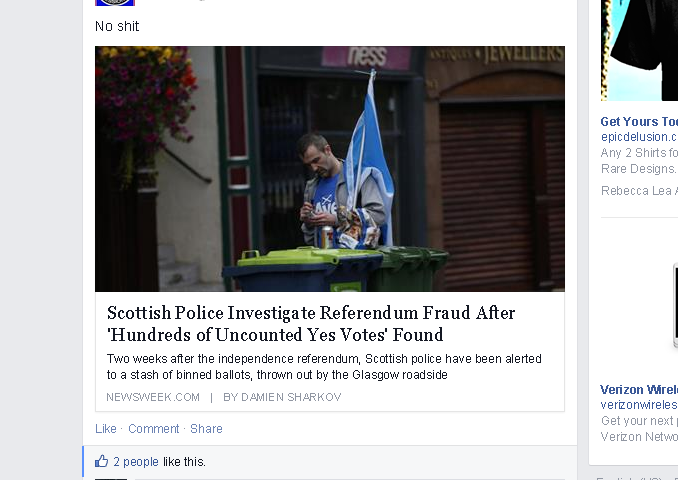Open the shirt ad image
Screen dimensions: 678x480
click(x=639, y=50)
